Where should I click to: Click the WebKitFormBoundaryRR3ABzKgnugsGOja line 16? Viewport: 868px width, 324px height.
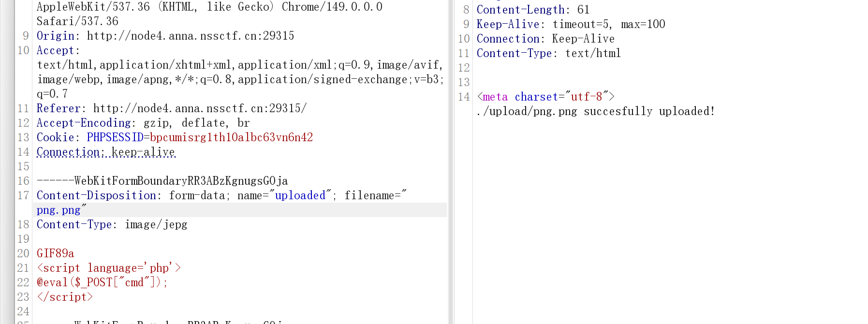click(162, 181)
